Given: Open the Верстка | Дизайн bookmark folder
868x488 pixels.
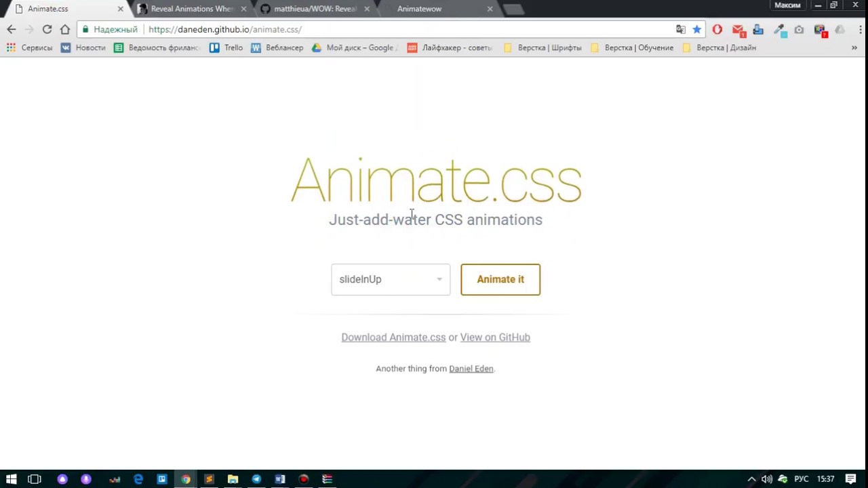Looking at the screenshot, I should click(x=719, y=47).
